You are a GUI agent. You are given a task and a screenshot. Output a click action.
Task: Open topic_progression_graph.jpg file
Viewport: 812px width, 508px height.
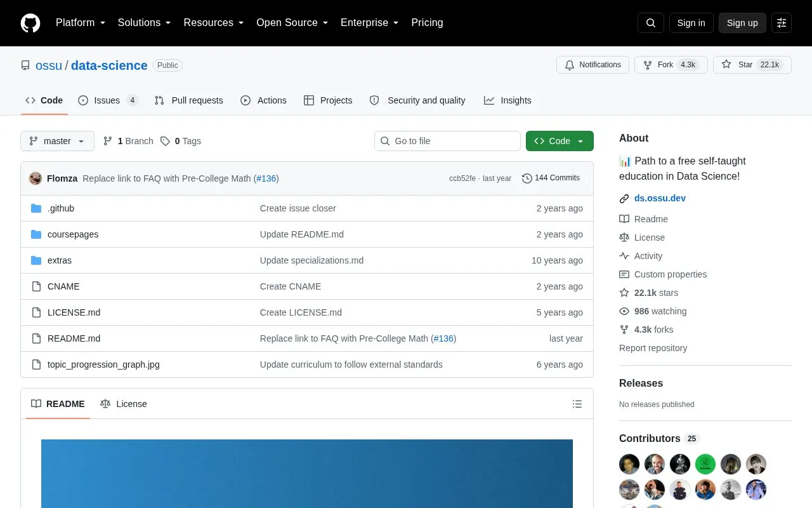point(103,364)
